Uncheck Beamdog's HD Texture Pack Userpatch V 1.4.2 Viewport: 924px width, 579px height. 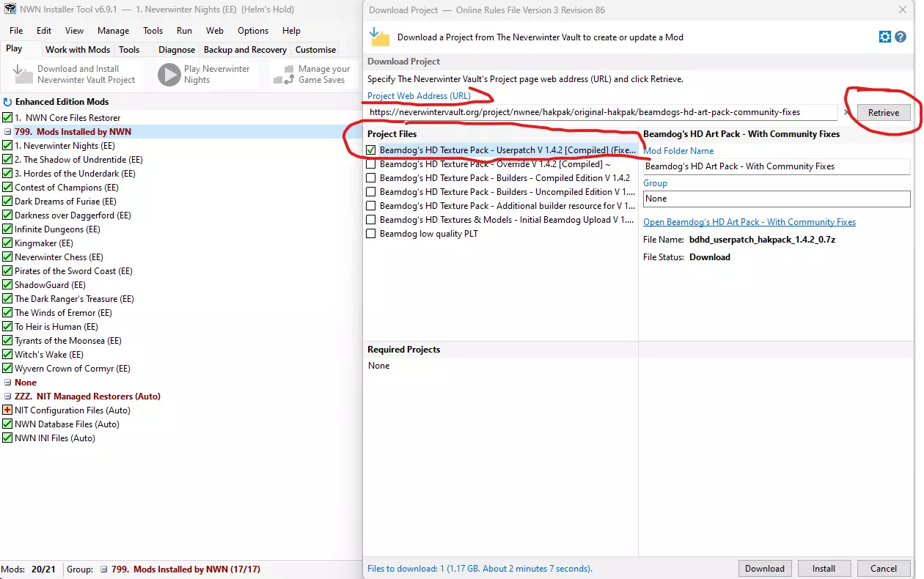(x=371, y=150)
